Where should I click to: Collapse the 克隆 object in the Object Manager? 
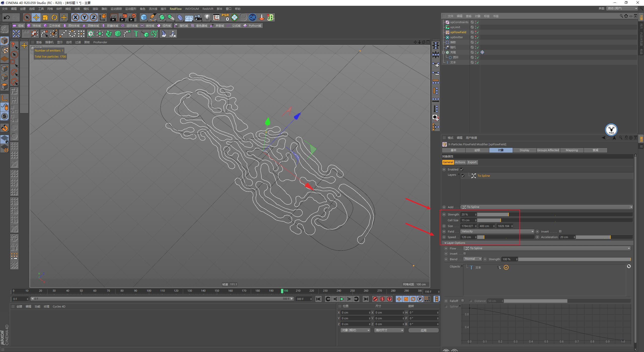click(444, 52)
